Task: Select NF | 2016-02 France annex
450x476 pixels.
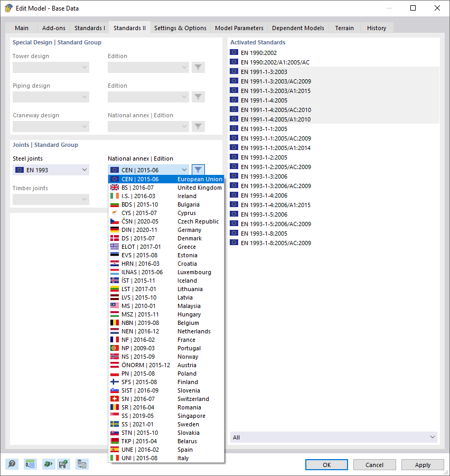Action: 166,340
